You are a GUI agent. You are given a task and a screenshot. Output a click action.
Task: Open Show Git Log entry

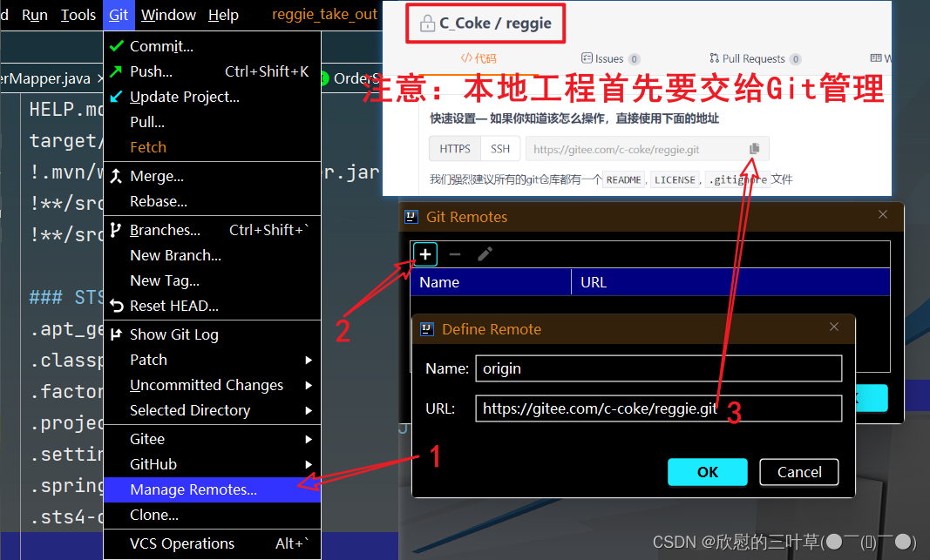click(x=213, y=334)
